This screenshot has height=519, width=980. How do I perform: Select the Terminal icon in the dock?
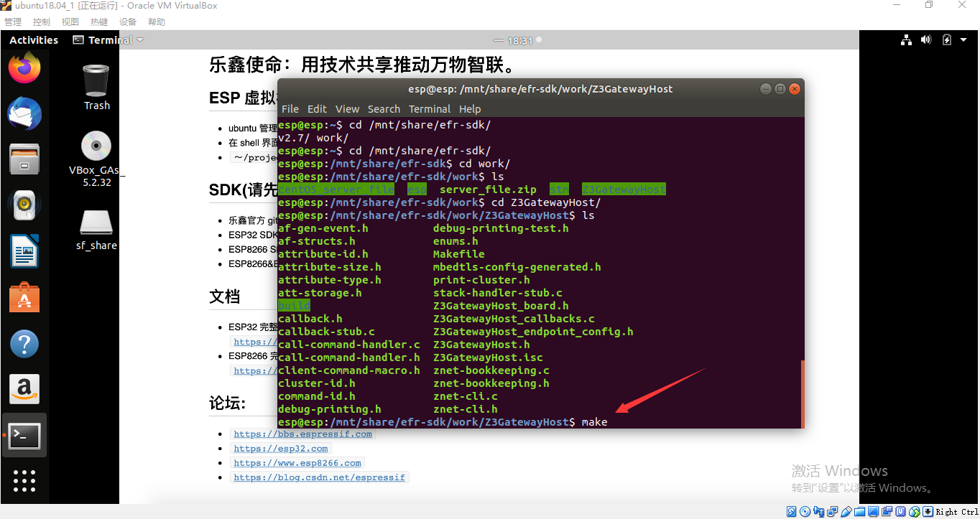coord(24,435)
